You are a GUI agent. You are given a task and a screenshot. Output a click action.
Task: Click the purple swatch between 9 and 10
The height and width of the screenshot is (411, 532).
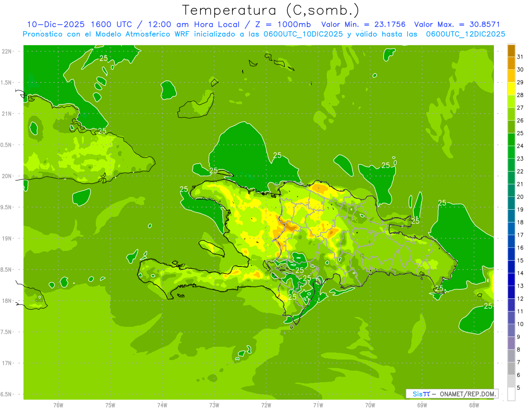tap(511, 331)
